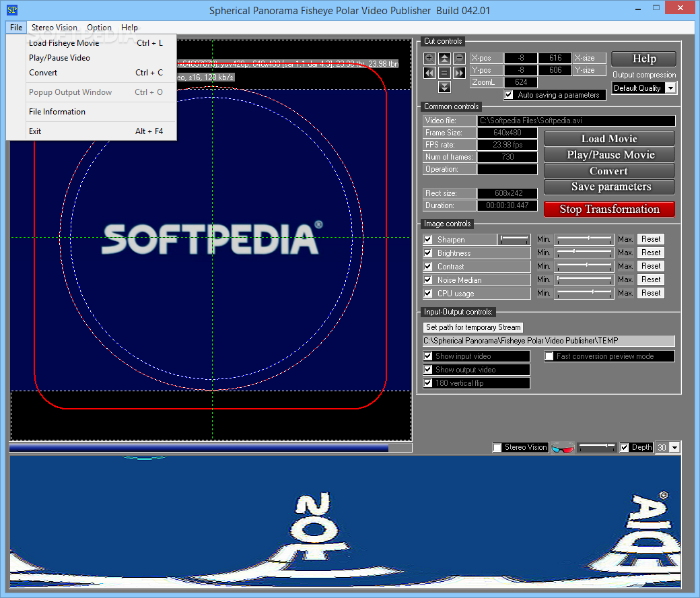Image resolution: width=700 pixels, height=598 pixels.
Task: Open the Output compression quality dropdown
Action: click(670, 88)
